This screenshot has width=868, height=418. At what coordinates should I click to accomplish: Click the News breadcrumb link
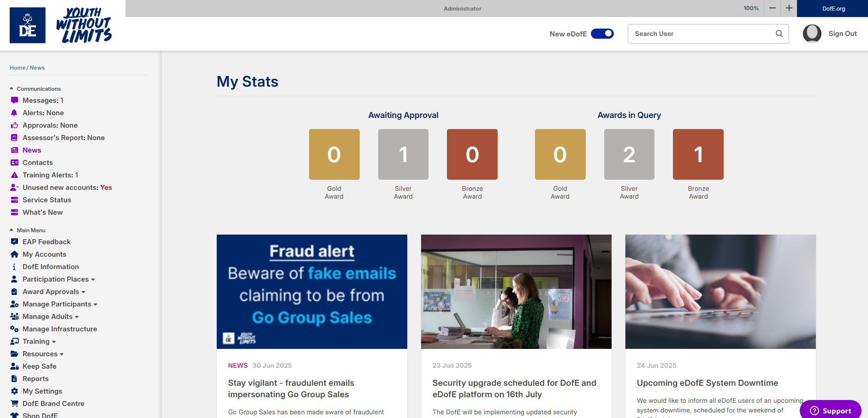[37, 68]
